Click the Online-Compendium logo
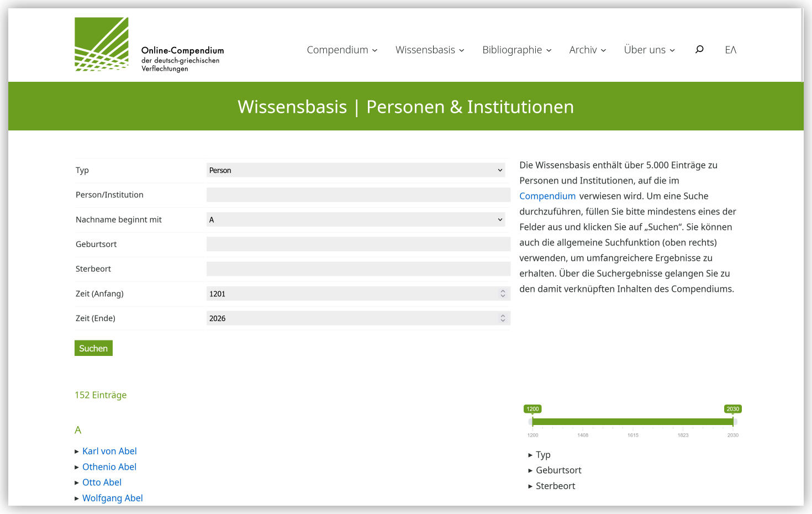The height and width of the screenshot is (514, 812). [x=149, y=45]
